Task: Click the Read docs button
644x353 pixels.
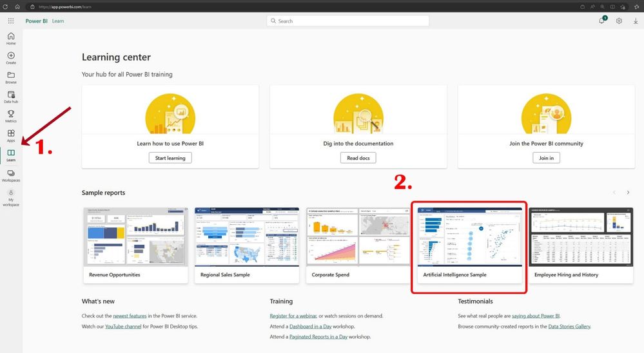Action: [358, 158]
